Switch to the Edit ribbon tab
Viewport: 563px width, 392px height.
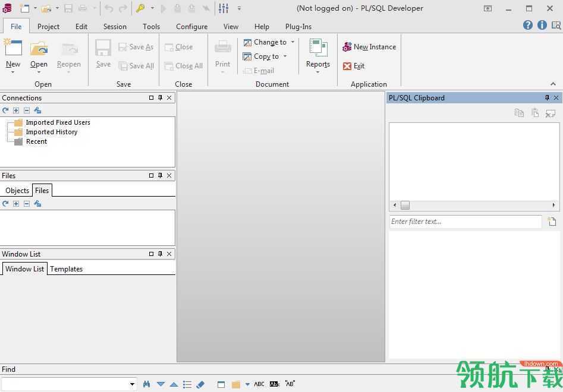81,27
